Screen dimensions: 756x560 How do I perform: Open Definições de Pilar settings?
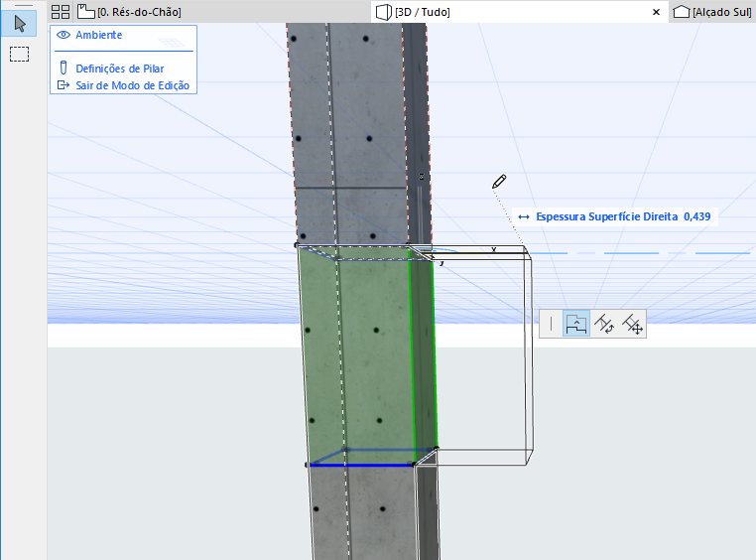point(119,69)
